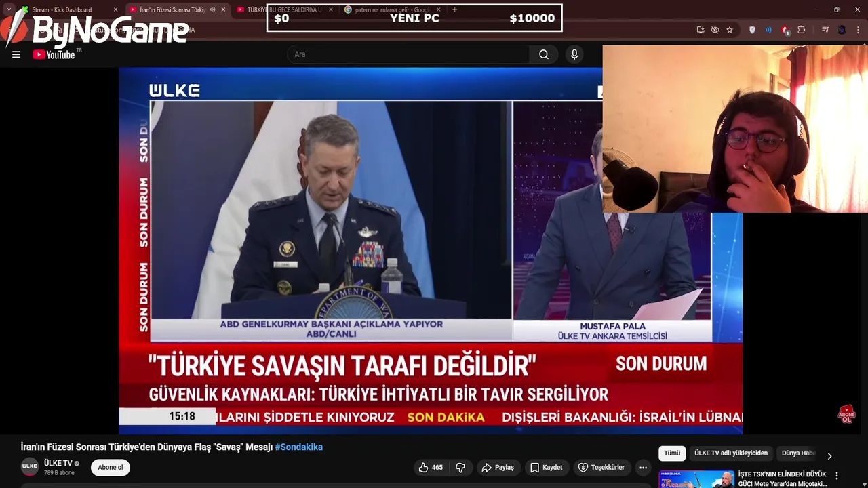This screenshot has width=868, height=488.
Task: Open a new browser tab
Action: pos(454,9)
